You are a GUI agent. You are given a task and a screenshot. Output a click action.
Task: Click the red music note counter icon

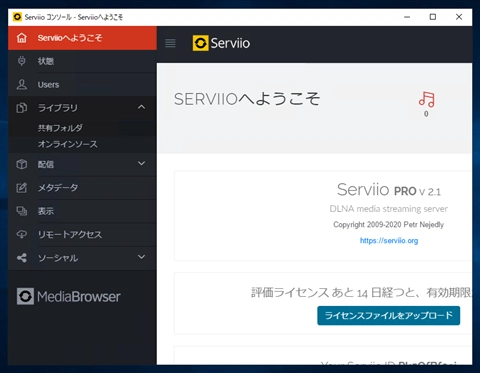point(427,99)
